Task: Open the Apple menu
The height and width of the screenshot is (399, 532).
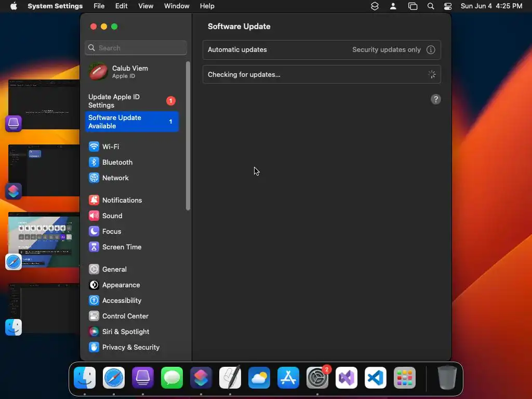Action: (x=14, y=6)
